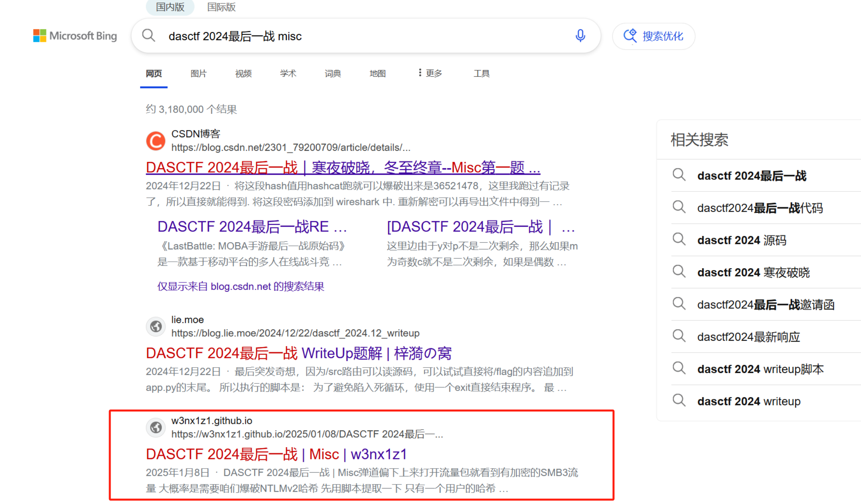Click the search icon beside 'dasctf 2024 writeup'
861x504 pixels.
(x=679, y=401)
